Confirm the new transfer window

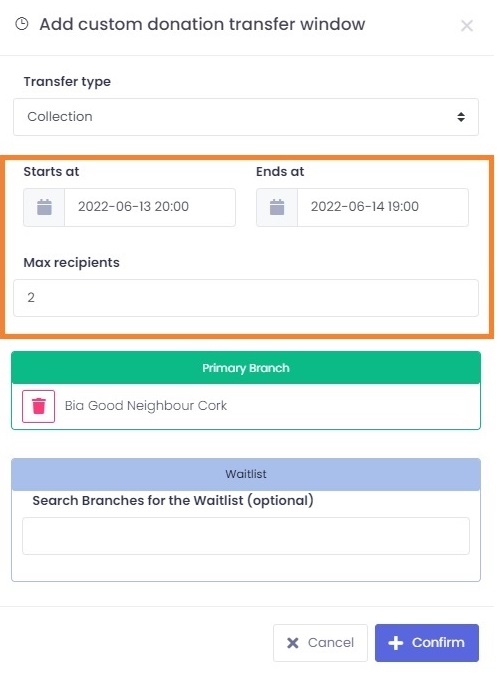point(427,643)
